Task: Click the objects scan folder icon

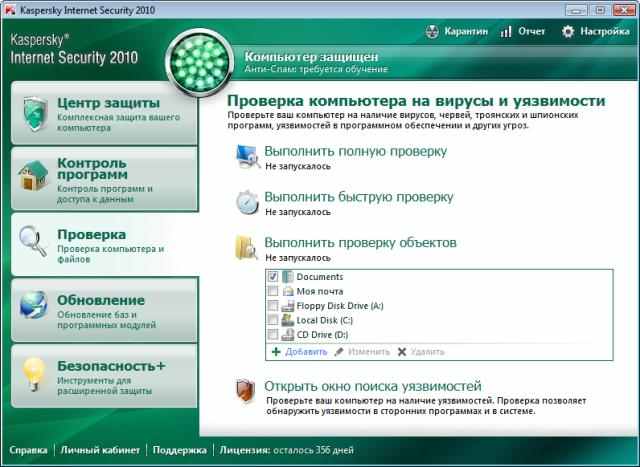Action: pos(246,247)
